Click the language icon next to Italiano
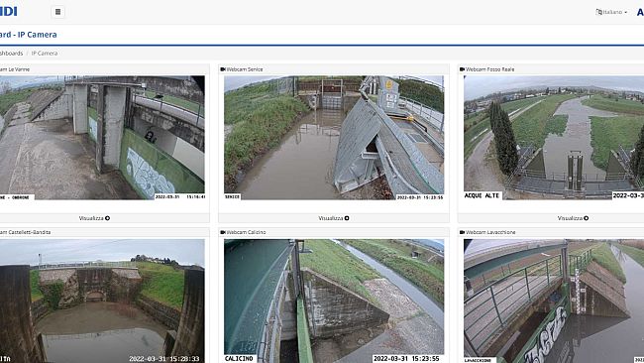644x363 pixels. tap(598, 12)
